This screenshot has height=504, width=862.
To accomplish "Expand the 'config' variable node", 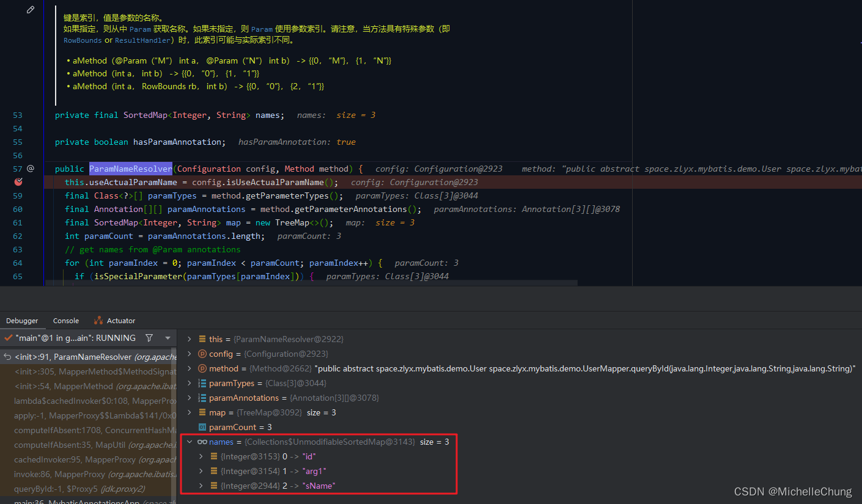I will coord(190,354).
